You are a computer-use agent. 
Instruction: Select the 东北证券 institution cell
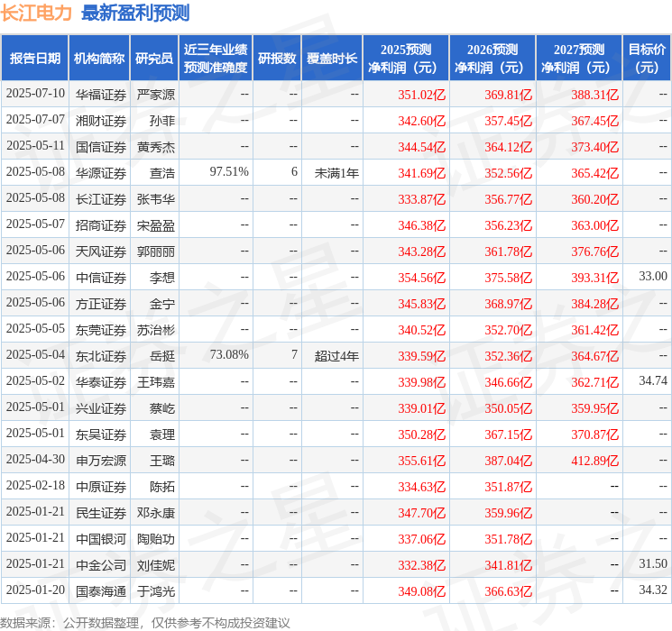click(101, 356)
